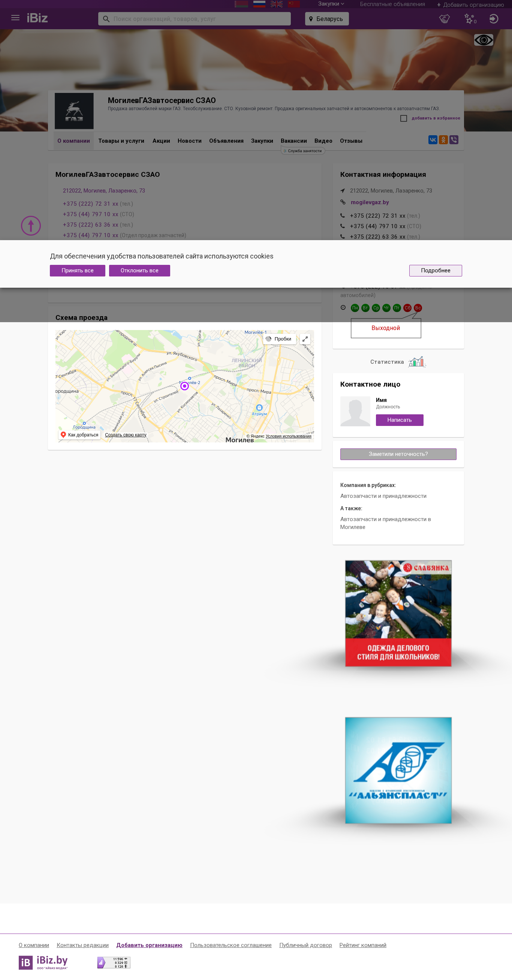Open the Статистика chart icon
512x980 pixels.
[417, 362]
